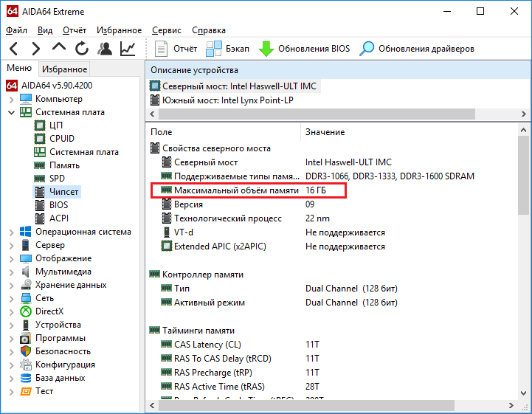Image resolution: width=532 pixels, height=414 pixels.
Task: Select the ЦП chip icon item
Action: pos(40,125)
